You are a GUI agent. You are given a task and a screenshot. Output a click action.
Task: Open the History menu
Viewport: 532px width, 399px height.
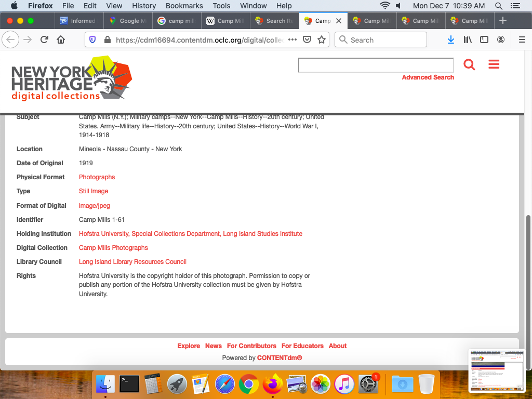[x=144, y=6]
